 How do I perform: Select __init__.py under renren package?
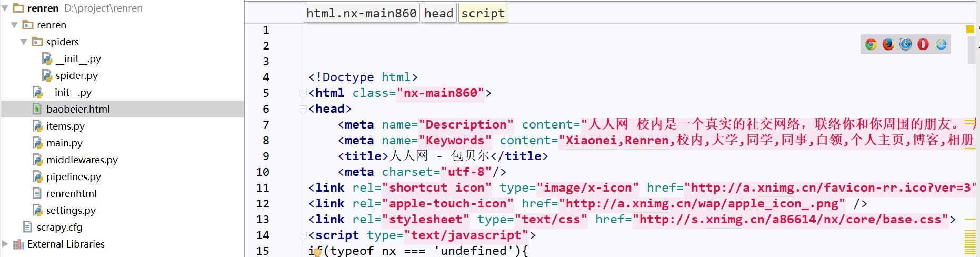coord(69,92)
